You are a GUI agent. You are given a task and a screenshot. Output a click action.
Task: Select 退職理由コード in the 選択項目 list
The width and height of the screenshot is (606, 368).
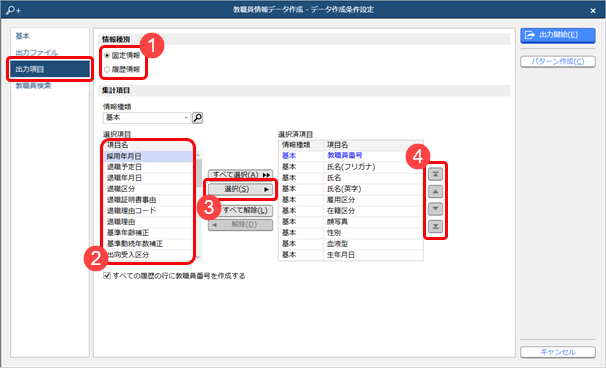pos(149,211)
